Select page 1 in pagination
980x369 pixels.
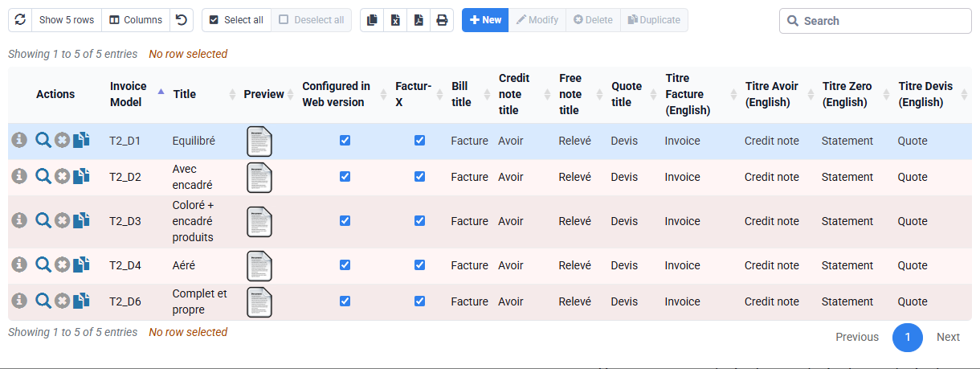point(908,338)
